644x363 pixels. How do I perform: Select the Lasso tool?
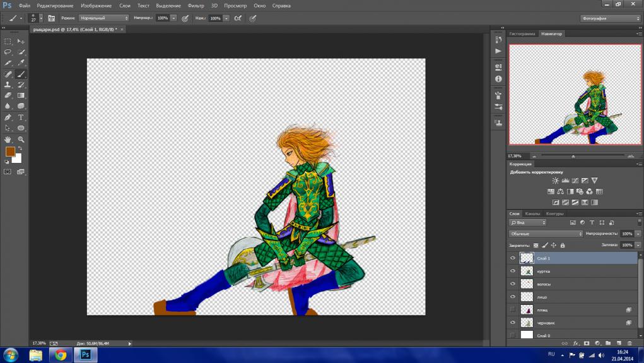click(x=8, y=52)
